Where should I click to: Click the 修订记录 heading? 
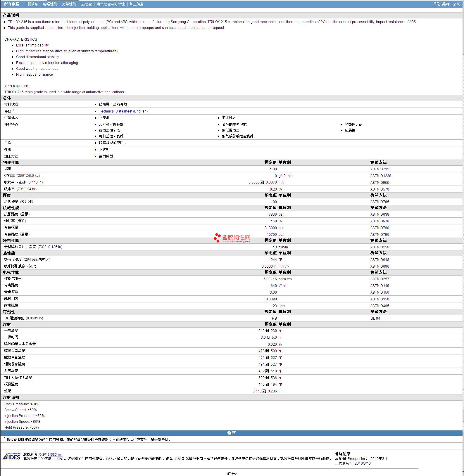pos(343,454)
